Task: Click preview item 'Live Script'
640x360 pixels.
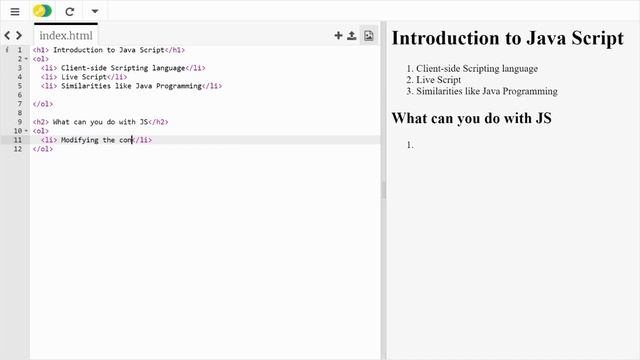Action: (x=438, y=80)
